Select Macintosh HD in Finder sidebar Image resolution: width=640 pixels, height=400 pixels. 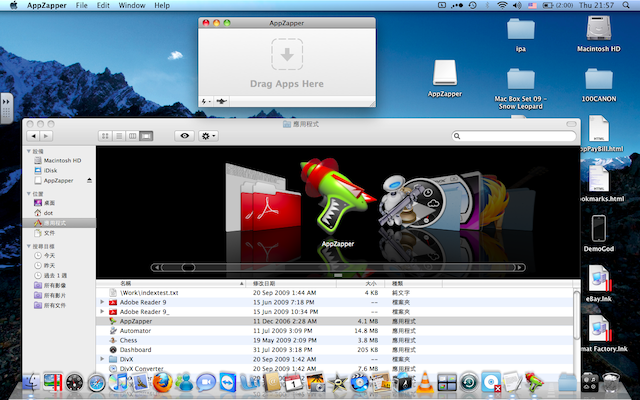58,160
